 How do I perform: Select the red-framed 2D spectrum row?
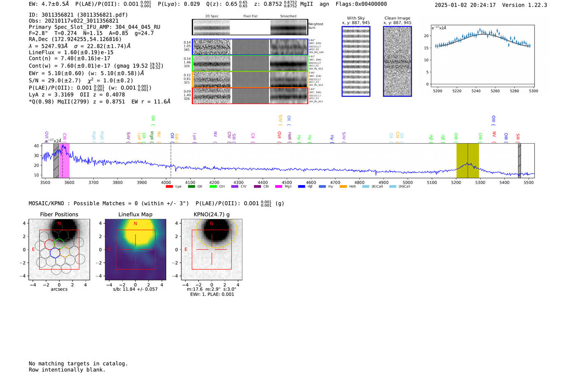[x=250, y=95]
